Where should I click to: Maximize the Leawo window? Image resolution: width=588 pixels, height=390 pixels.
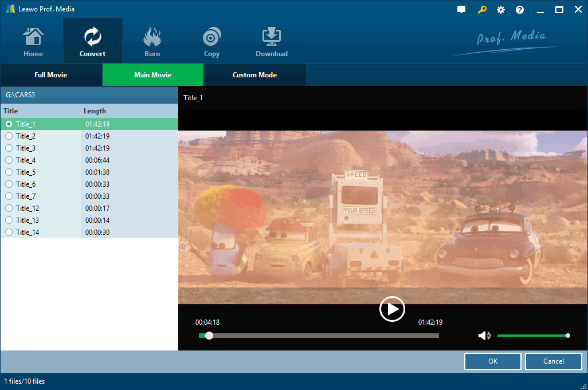(x=559, y=10)
